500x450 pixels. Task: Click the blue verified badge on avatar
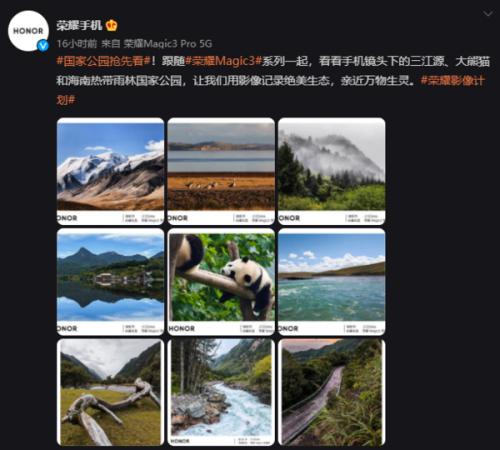tap(43, 45)
